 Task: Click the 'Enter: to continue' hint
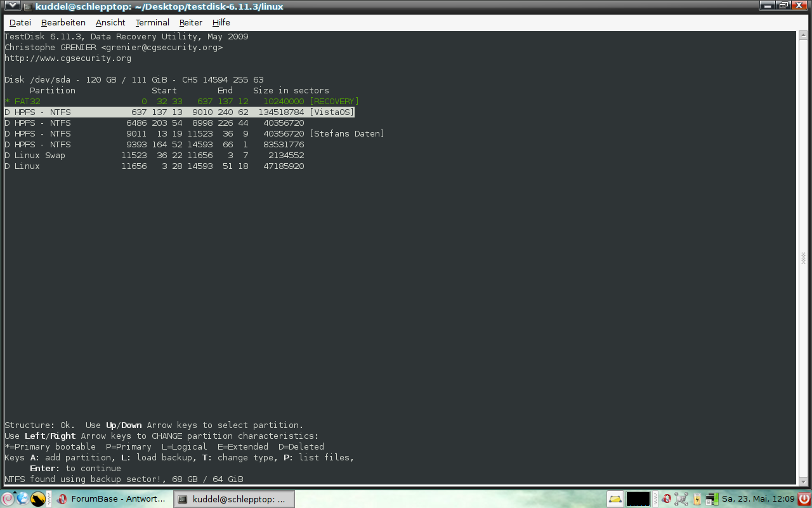click(x=75, y=469)
